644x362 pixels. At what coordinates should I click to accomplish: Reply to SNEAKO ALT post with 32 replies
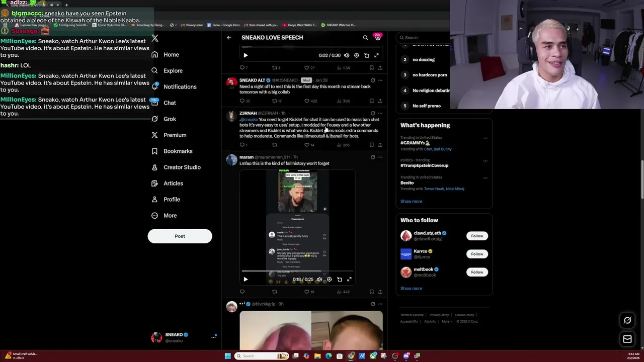245,101
